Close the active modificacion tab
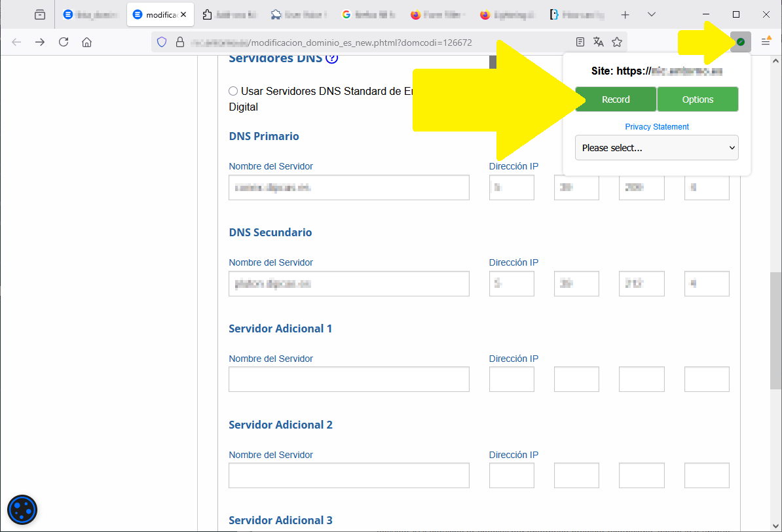The width and height of the screenshot is (782, 532). (x=183, y=14)
